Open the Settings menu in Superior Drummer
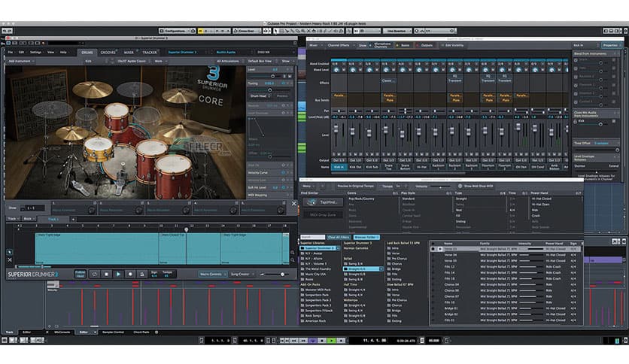The height and width of the screenshot is (364, 629). (x=35, y=53)
